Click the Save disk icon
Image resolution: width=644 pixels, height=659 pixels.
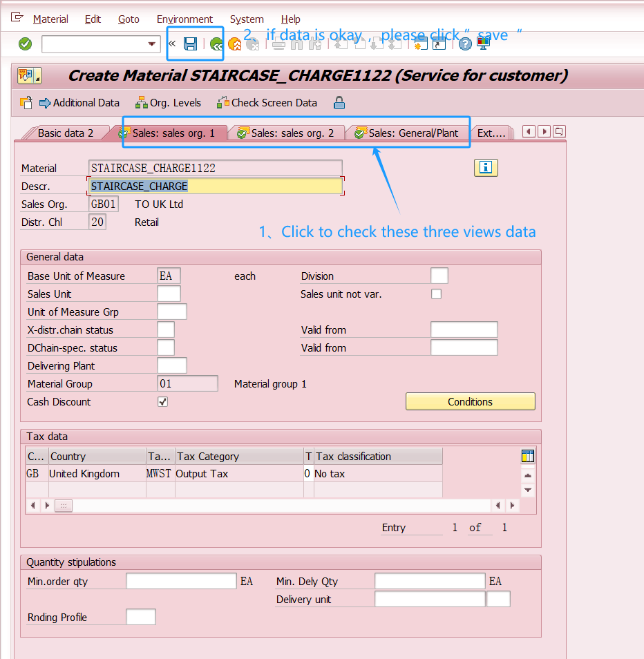pyautogui.click(x=190, y=44)
